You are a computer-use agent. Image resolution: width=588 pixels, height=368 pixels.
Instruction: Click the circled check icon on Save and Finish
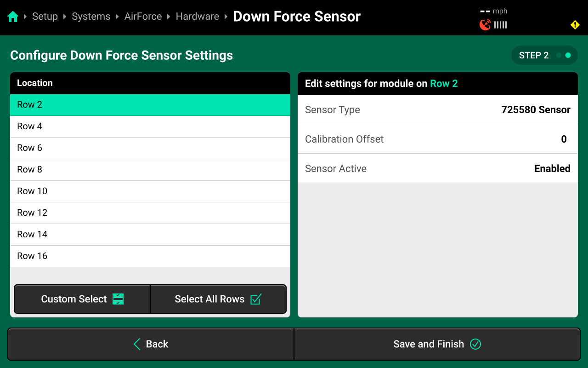pos(475,344)
